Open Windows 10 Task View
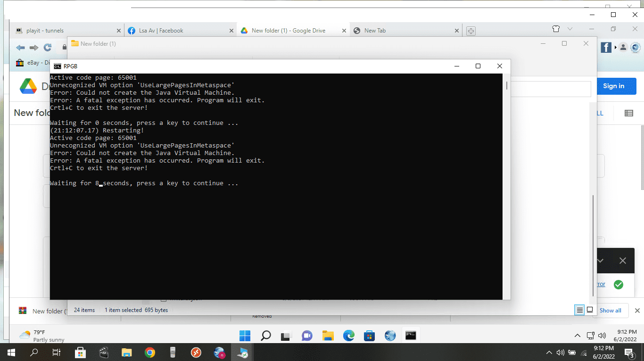This screenshot has height=361, width=644. (57, 352)
